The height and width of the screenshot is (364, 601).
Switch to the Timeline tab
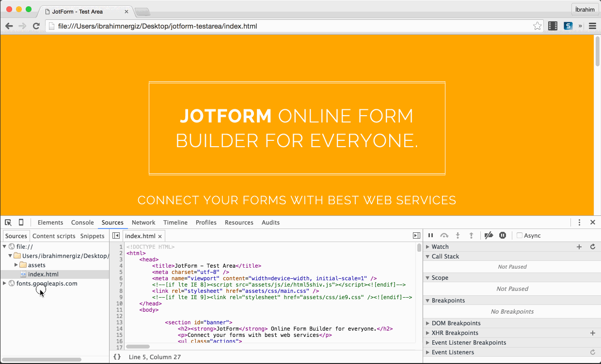175,223
